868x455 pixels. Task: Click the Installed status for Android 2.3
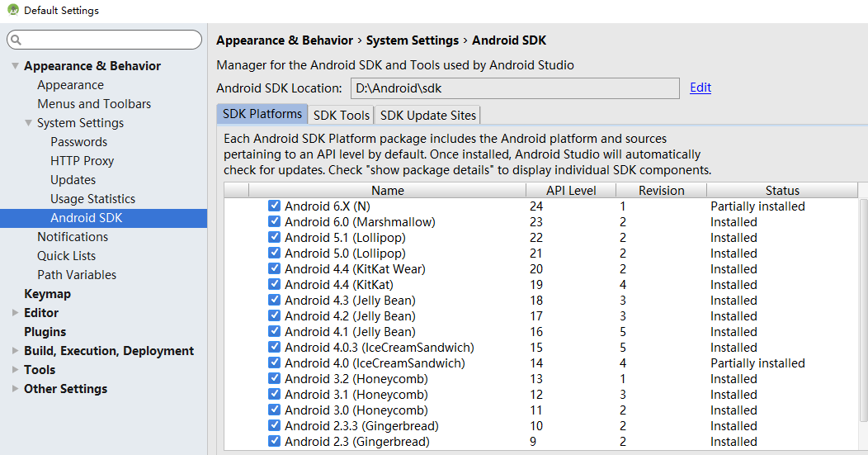734,442
